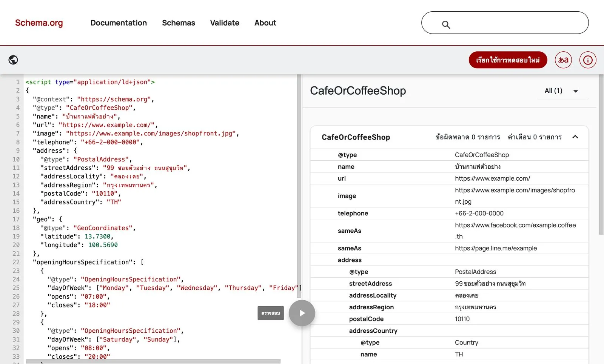Open the language selector icon
Screen dimensions: 604x364
[563, 60]
